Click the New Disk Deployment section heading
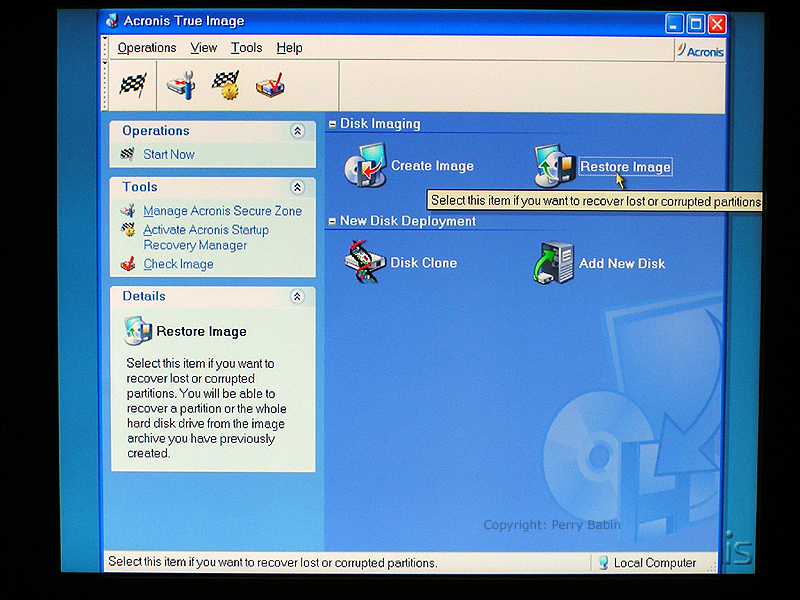The height and width of the screenshot is (600, 800). (408, 221)
